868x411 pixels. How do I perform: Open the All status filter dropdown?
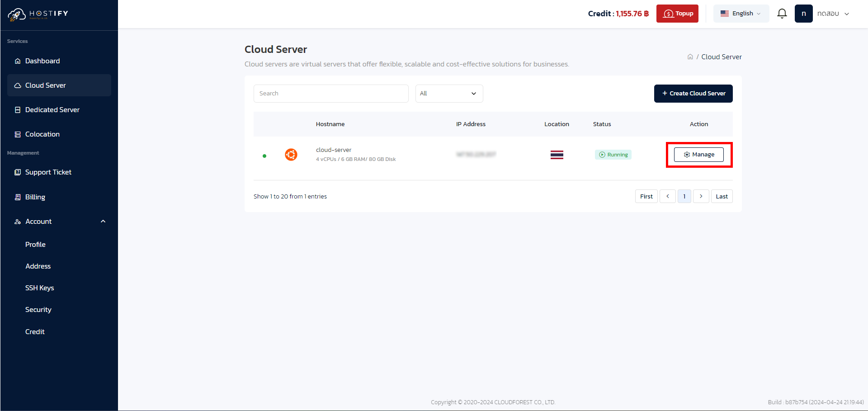(449, 93)
